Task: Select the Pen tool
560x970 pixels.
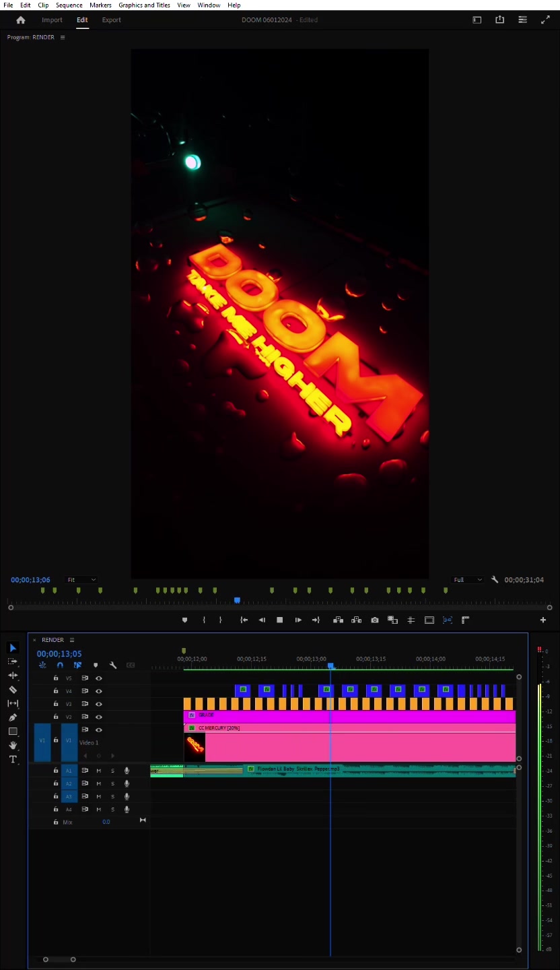Action: pyautogui.click(x=12, y=717)
